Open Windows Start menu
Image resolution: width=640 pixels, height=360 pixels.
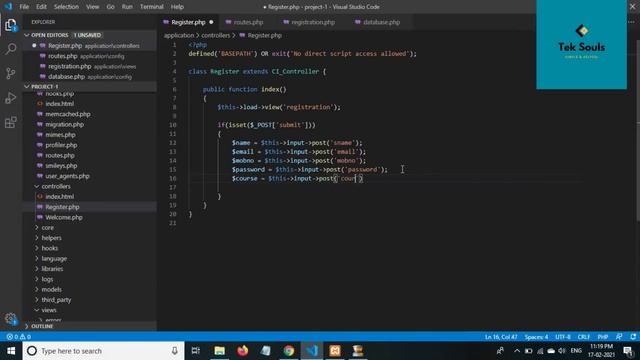[11, 351]
